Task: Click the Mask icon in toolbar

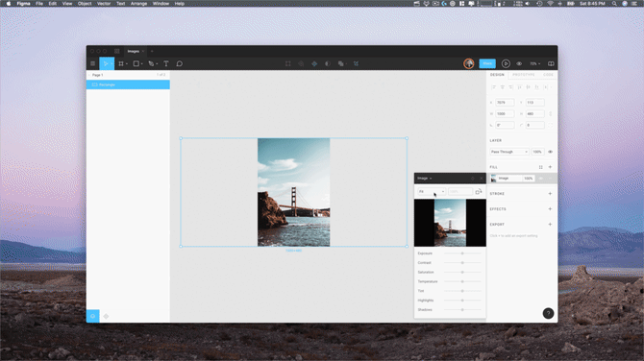Action: 328,63
